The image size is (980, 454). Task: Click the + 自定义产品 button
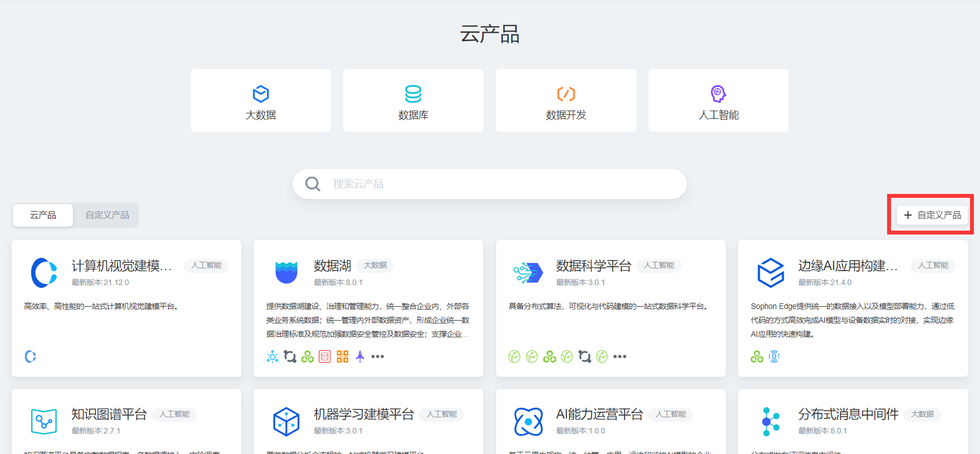(x=932, y=215)
